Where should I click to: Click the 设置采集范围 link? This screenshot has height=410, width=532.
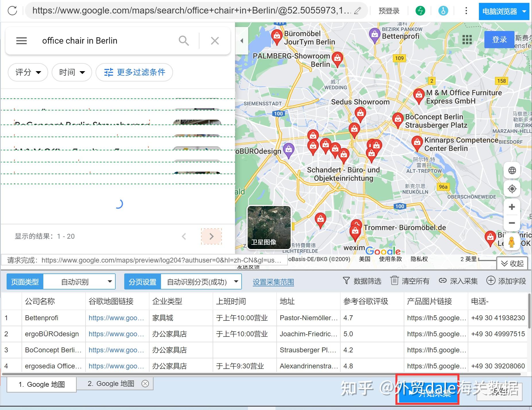click(273, 282)
